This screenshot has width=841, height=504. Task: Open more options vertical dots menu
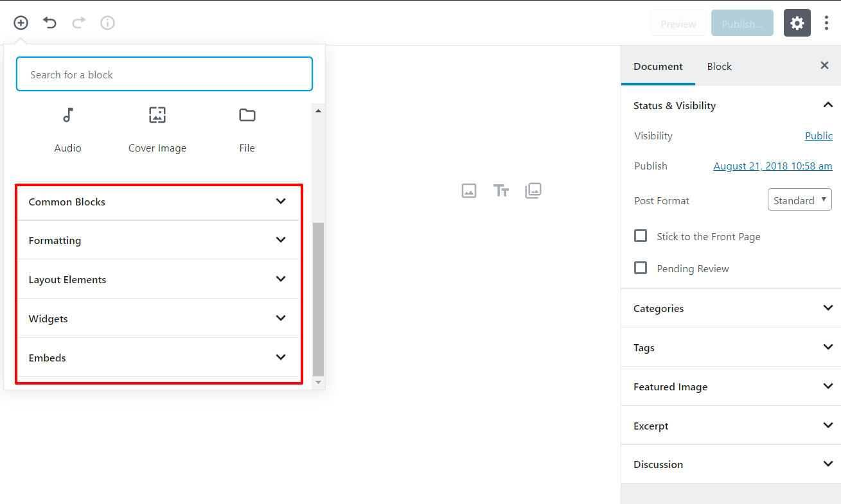tap(826, 24)
